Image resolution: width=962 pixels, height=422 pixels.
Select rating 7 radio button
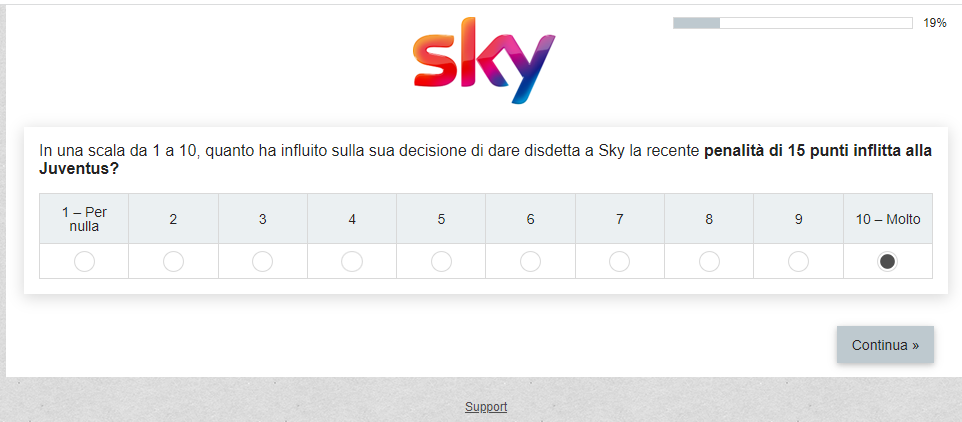(x=620, y=262)
